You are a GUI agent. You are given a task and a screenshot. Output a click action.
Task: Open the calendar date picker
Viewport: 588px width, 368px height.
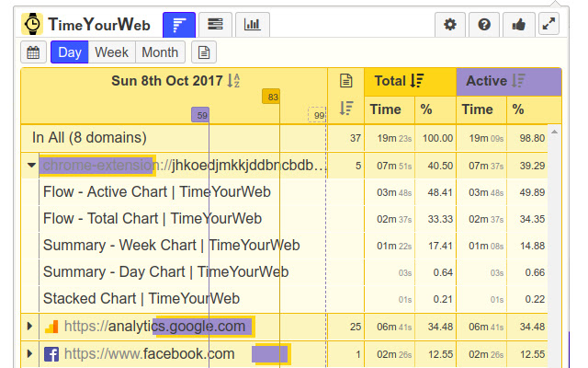point(33,52)
